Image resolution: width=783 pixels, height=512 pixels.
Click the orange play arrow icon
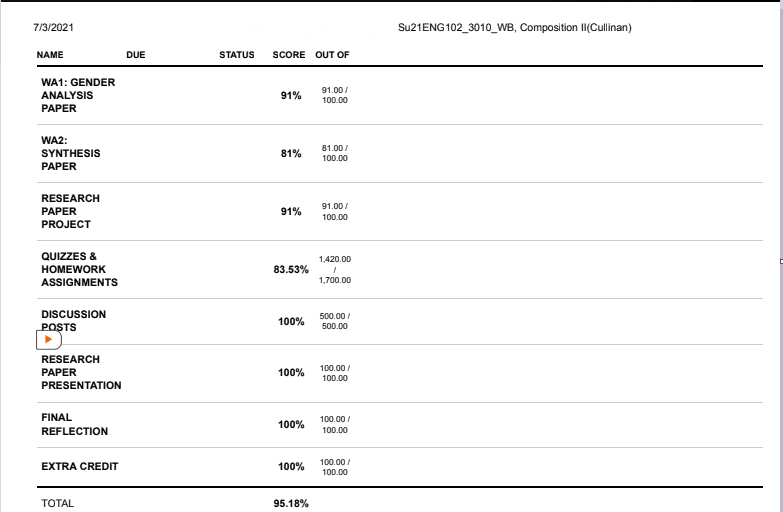pyautogui.click(x=48, y=340)
